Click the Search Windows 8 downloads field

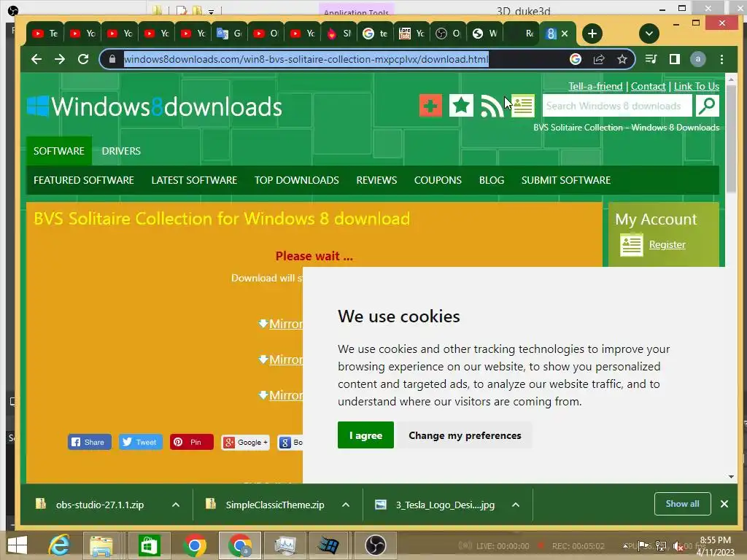(617, 106)
